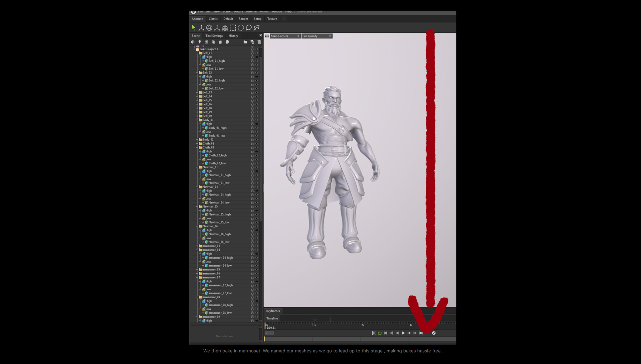Choose the lasso selection tool
This screenshot has height=364, width=641.
[249, 28]
